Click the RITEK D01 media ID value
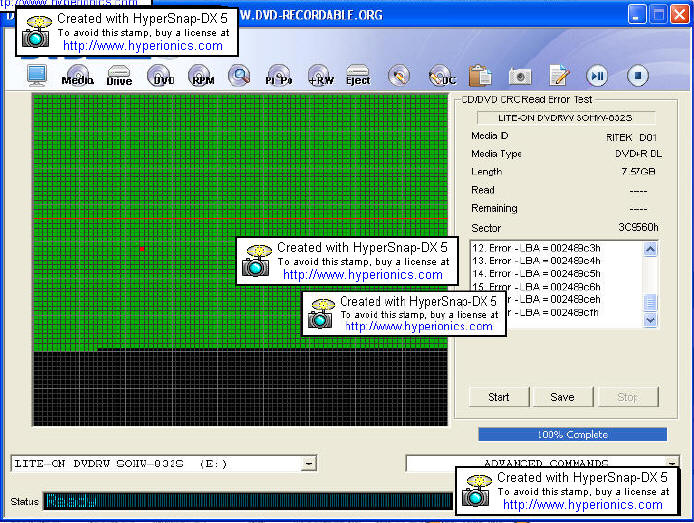This screenshot has height=523, width=694. coord(631,138)
